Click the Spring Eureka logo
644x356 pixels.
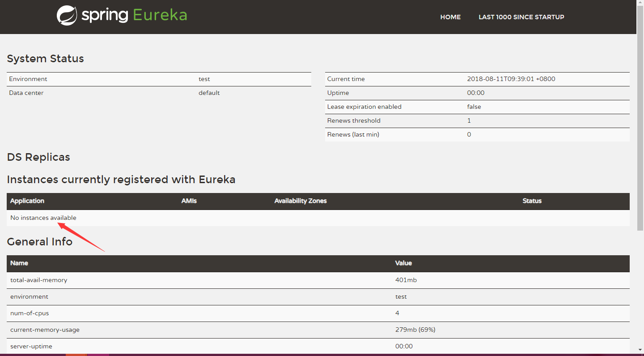click(122, 15)
